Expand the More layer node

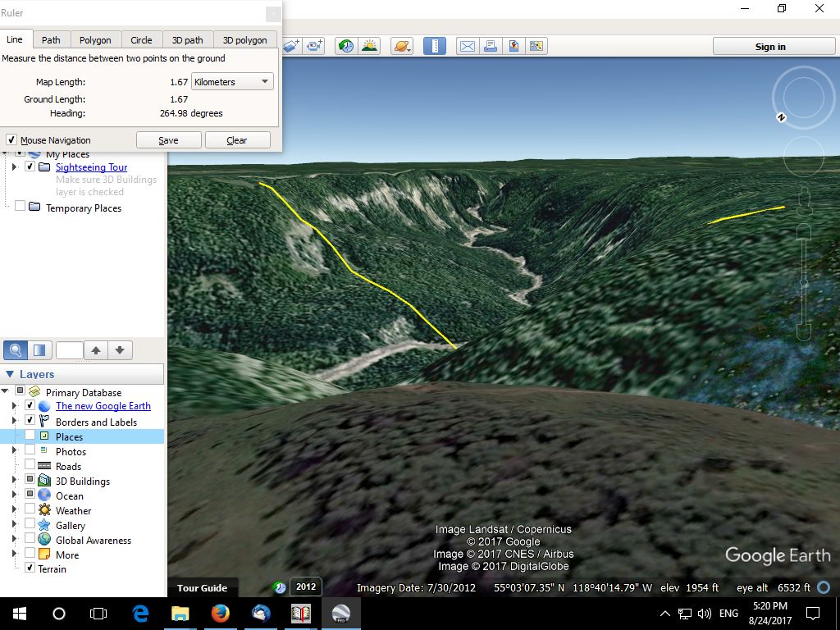pos(15,554)
